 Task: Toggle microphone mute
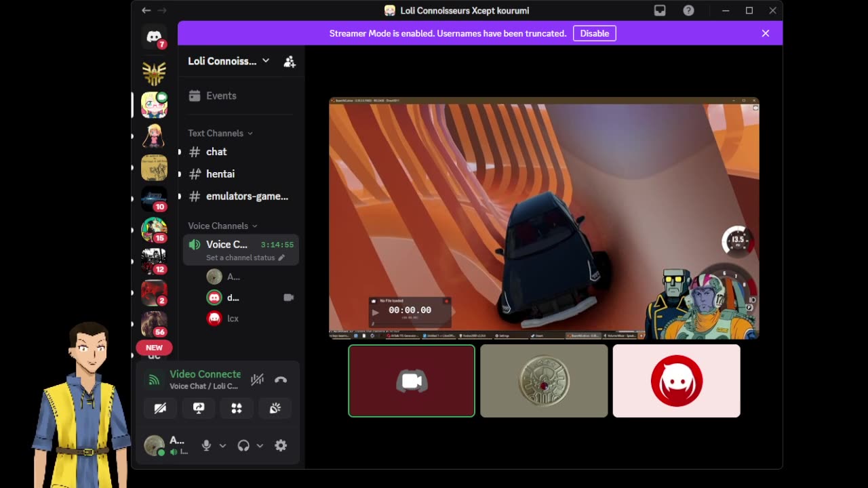[x=207, y=445]
